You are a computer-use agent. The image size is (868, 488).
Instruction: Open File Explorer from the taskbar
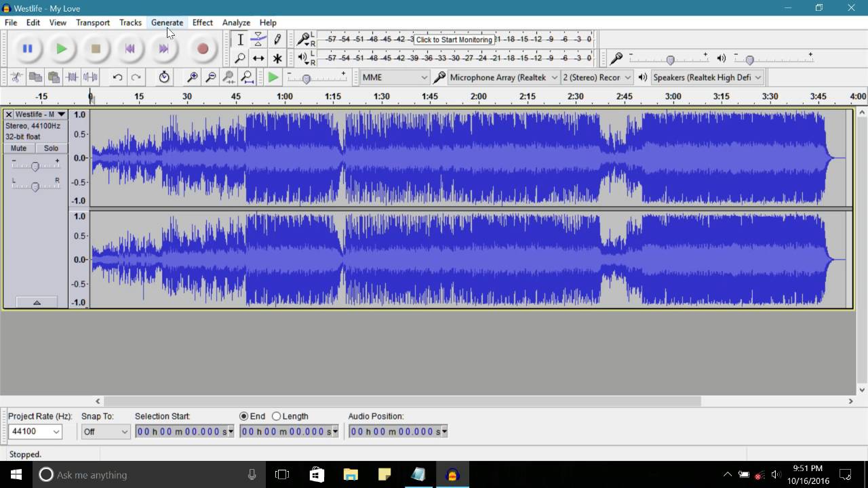point(351,474)
